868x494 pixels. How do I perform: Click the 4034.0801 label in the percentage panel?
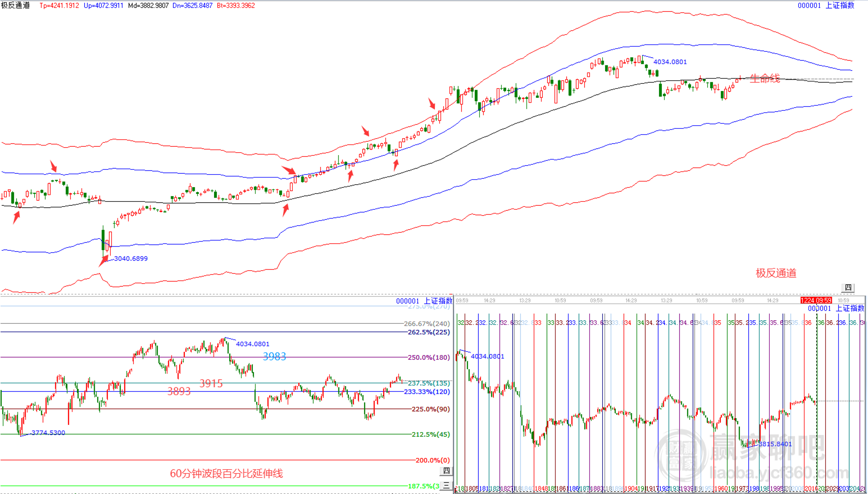[252, 344]
